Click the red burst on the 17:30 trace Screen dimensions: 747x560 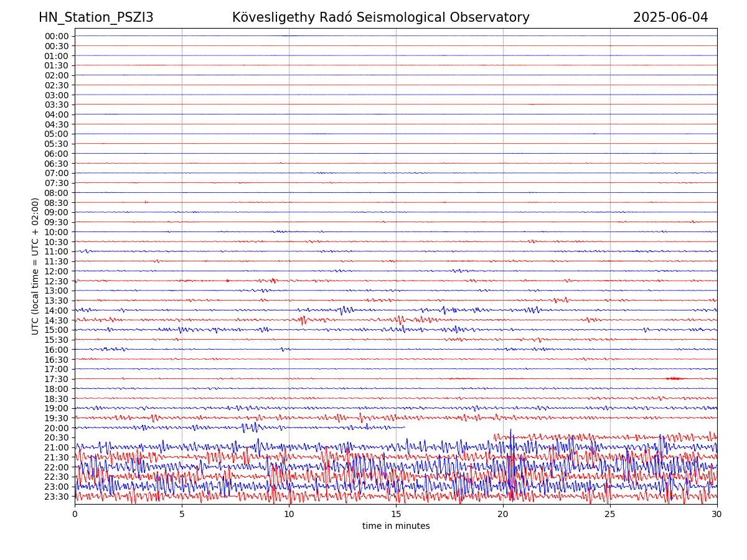click(x=674, y=378)
